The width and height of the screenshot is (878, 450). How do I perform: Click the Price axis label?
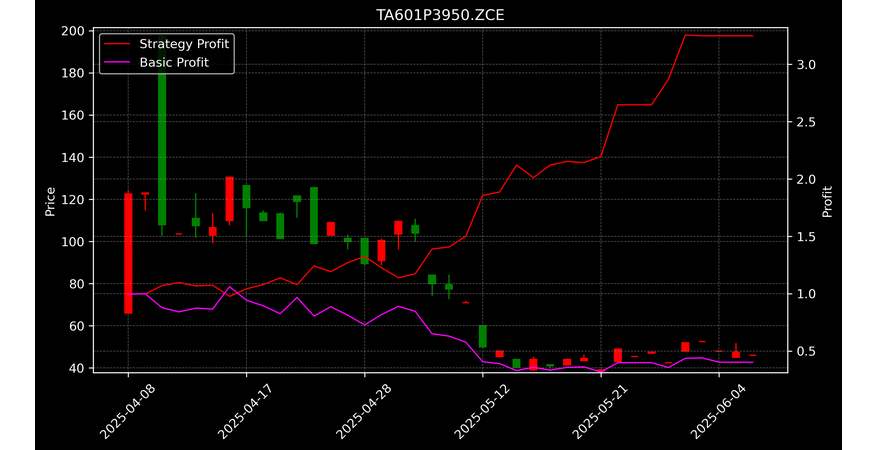(50, 201)
